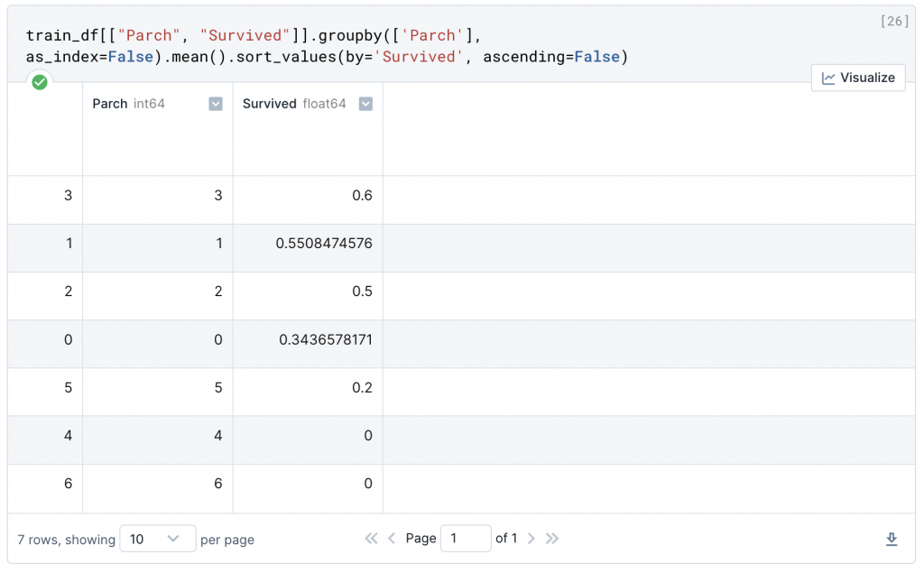
Task: Select the row with index 5
Action: click(68, 388)
